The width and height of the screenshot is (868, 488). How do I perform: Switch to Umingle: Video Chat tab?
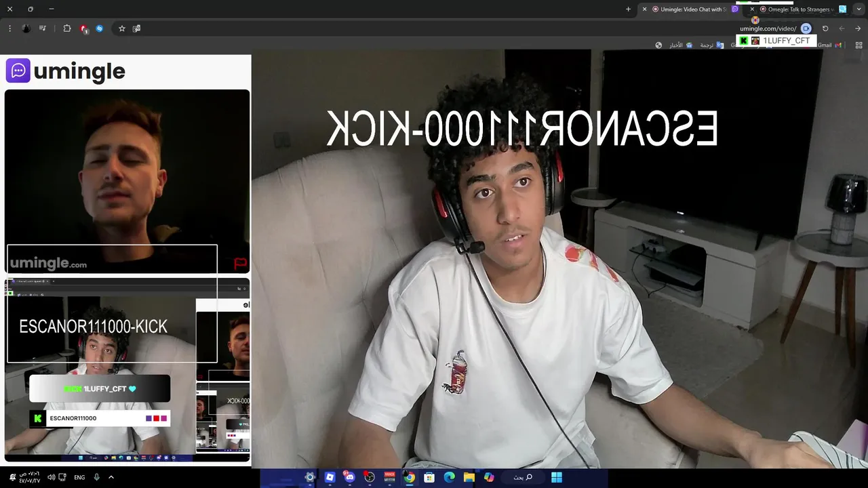[x=692, y=9]
